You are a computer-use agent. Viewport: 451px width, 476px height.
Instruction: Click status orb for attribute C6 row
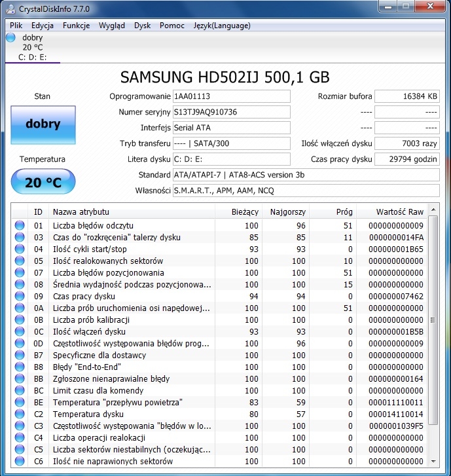tap(20, 461)
